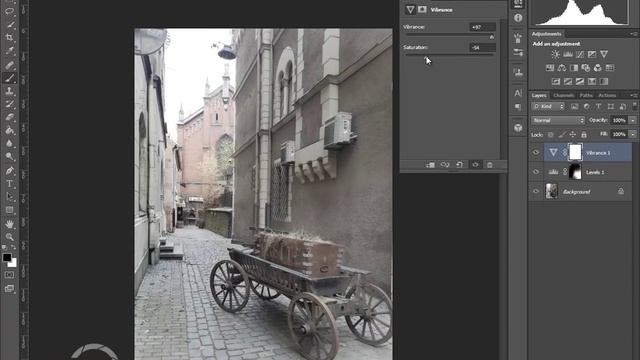This screenshot has width=640, height=360.
Task: Toggle layer filtering switch
Action: pyautogui.click(x=634, y=106)
